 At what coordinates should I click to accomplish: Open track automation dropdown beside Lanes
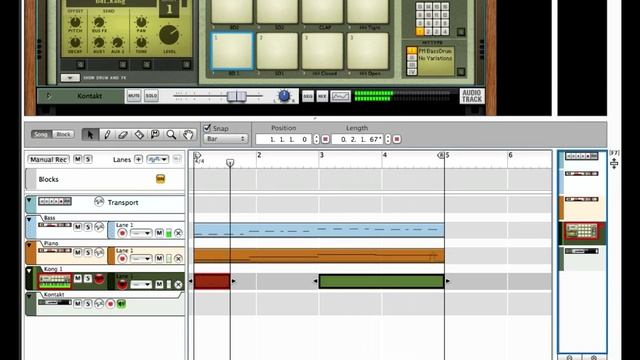coord(157,159)
